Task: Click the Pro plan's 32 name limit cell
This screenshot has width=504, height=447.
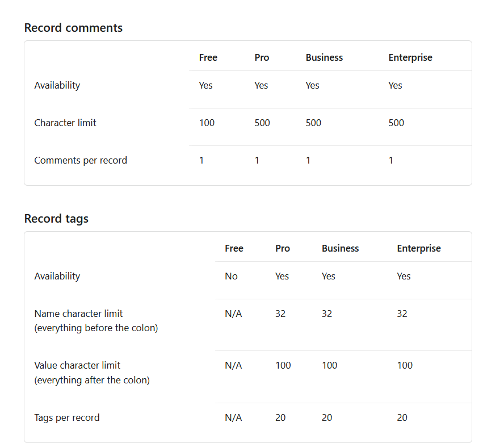Action: [280, 314]
